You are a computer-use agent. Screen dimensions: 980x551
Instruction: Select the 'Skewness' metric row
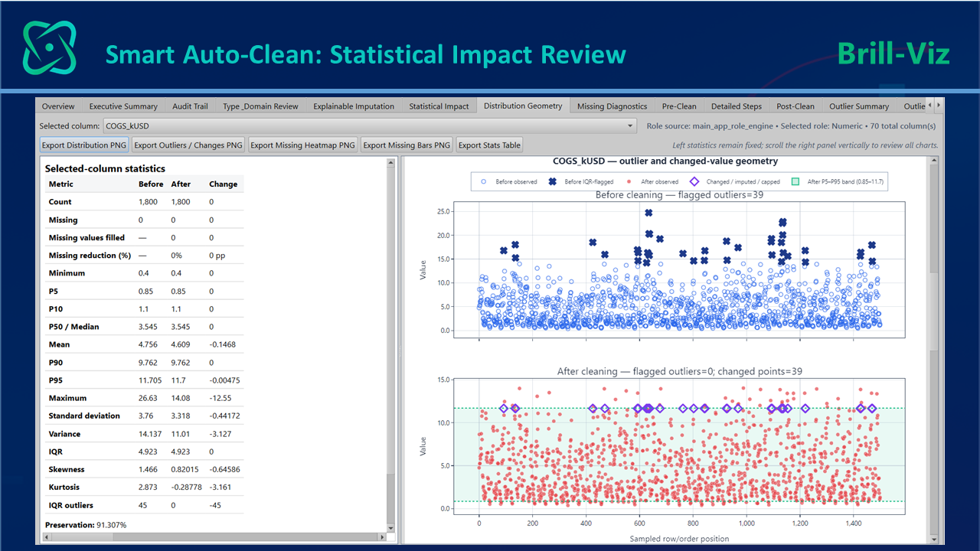[x=144, y=469]
